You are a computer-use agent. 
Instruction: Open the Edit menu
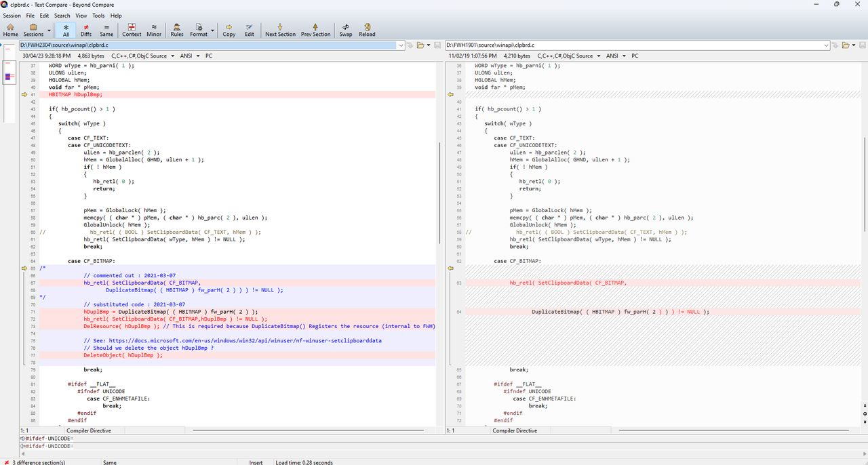[44, 15]
